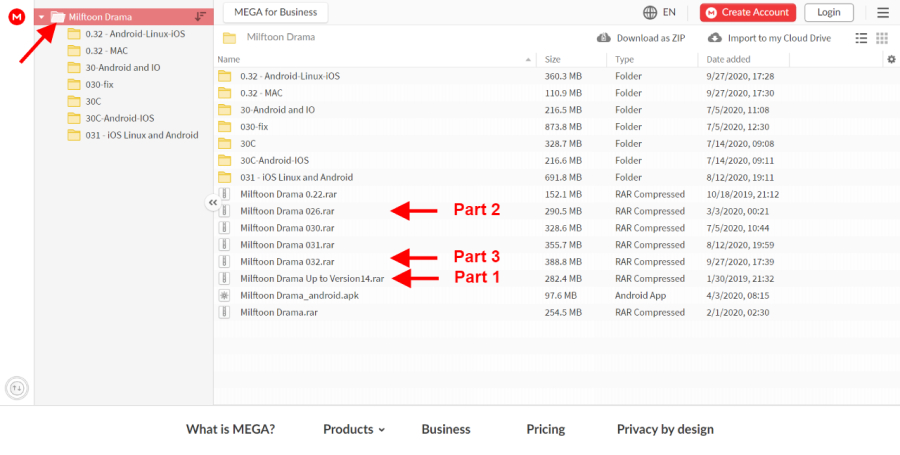Click MEGA for Business button
This screenshot has width=900, height=455.
pyautogui.click(x=276, y=12)
